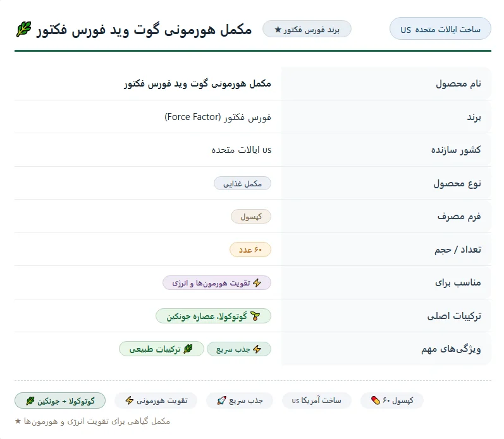Click the ترکیبات اصلی row label

[x=454, y=316]
